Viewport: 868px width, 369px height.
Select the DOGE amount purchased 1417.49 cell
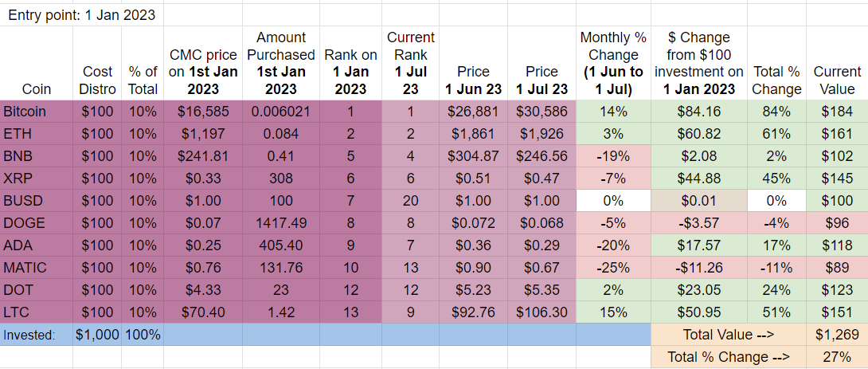point(280,223)
